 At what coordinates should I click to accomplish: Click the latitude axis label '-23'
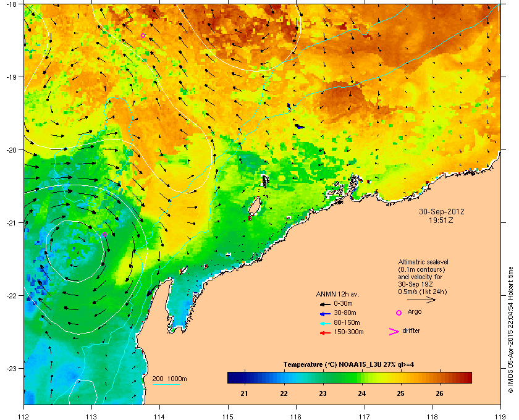(x=11, y=368)
